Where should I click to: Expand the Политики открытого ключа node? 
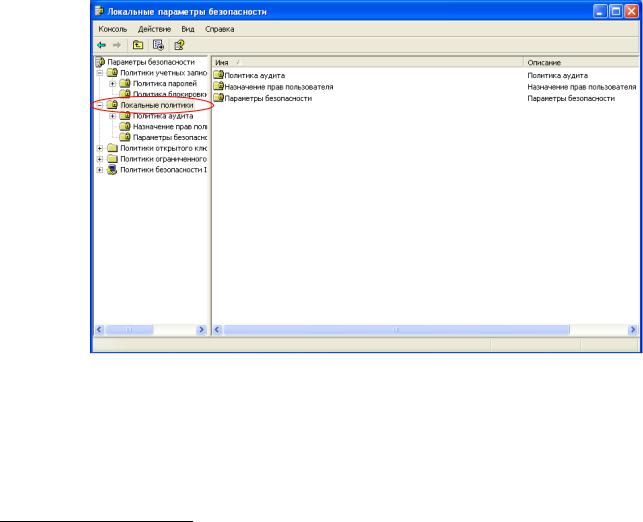(100, 148)
